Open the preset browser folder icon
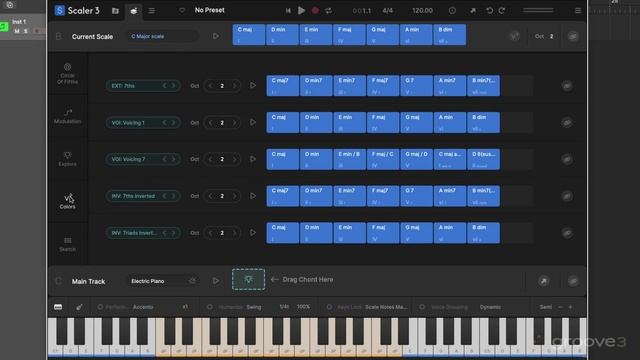Viewport: 640px width, 360px height. point(116,11)
